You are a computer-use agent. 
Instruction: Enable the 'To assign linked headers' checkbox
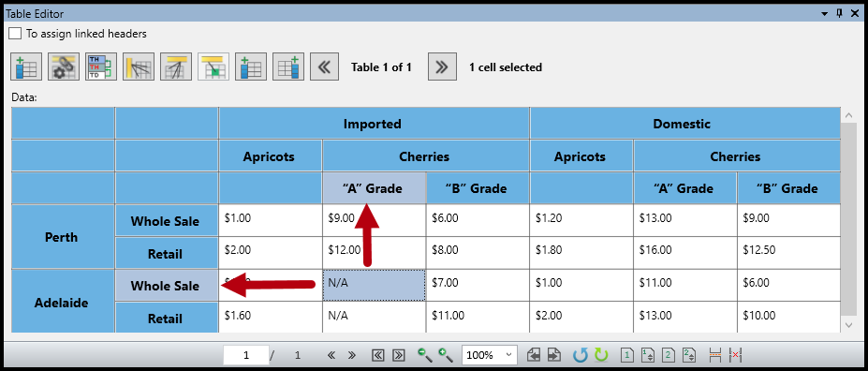[x=15, y=33]
